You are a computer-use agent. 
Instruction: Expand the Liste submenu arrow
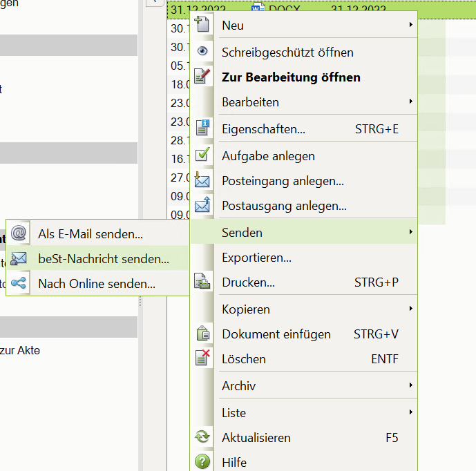tap(411, 412)
